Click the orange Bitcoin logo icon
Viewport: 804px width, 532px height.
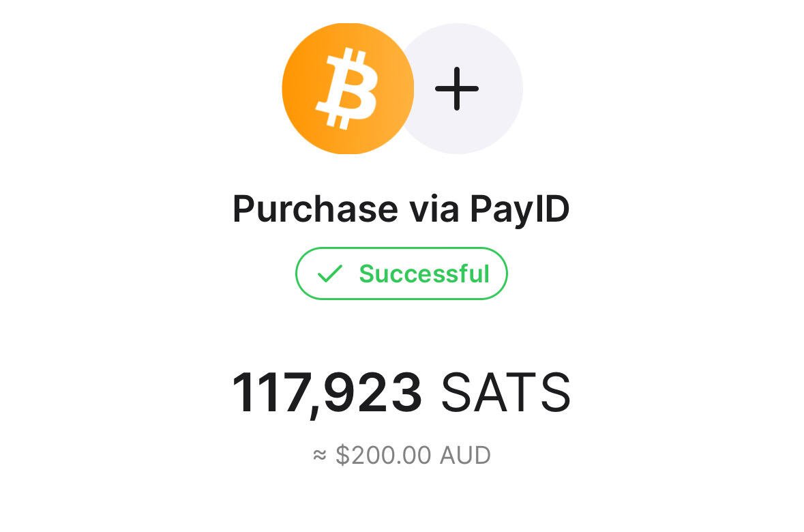tap(348, 88)
